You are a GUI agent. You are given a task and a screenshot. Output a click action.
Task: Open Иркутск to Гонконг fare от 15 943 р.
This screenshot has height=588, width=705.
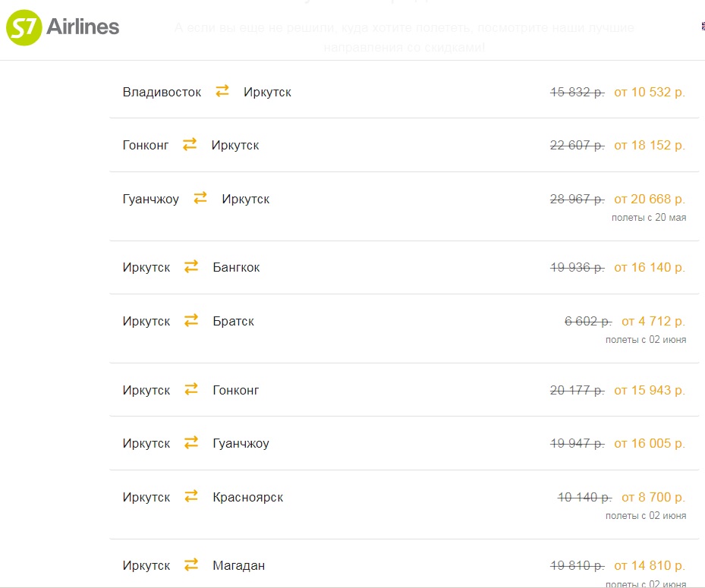(650, 390)
